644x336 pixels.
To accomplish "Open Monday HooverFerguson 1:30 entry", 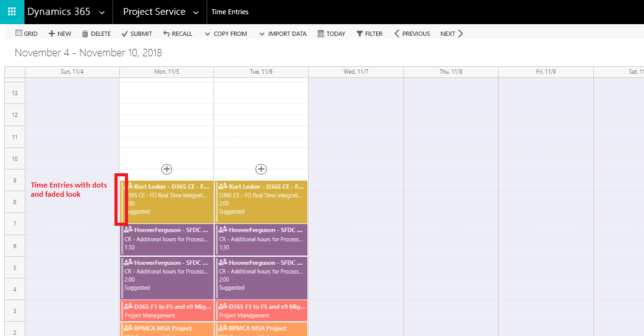I will pos(167,239).
